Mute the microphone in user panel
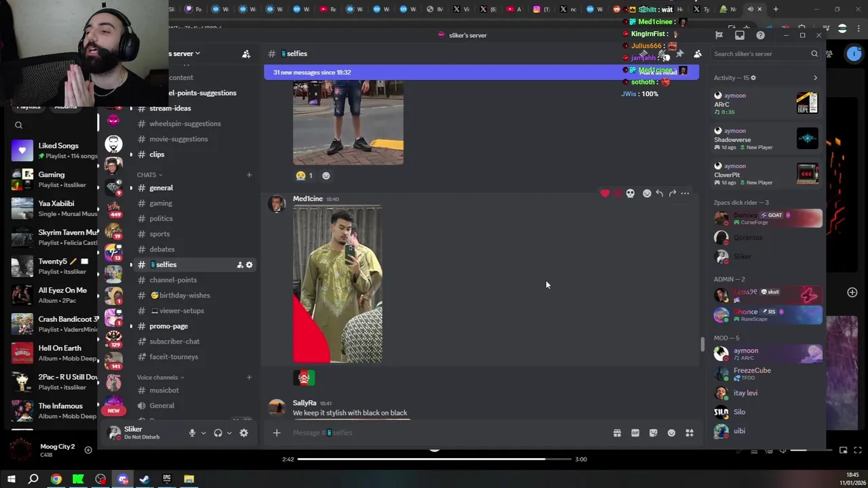The width and height of the screenshot is (868, 488). coord(192,433)
